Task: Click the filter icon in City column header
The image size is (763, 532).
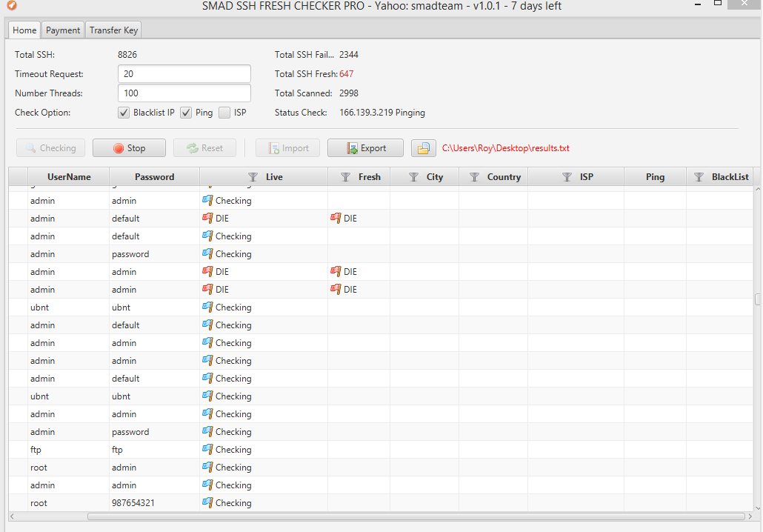Action: [x=413, y=177]
